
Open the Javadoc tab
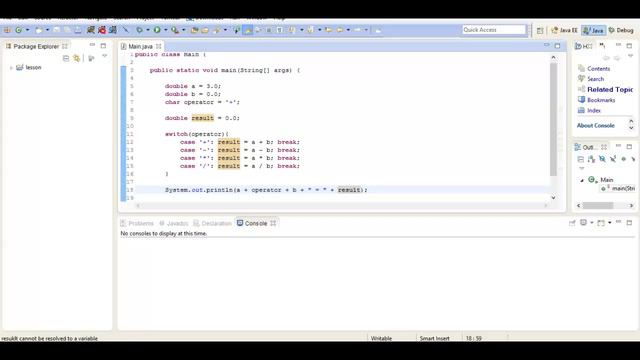click(x=173, y=223)
